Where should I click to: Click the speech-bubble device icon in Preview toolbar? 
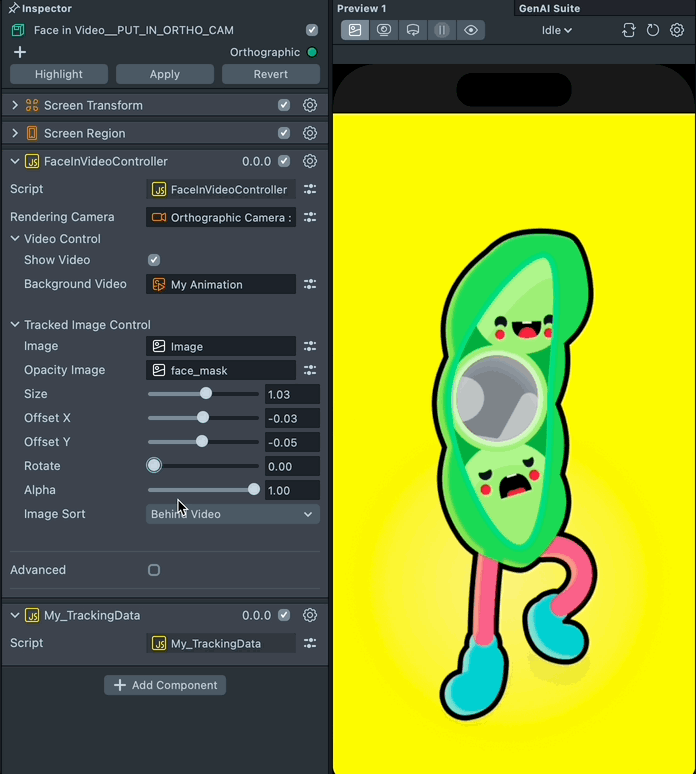(x=413, y=30)
